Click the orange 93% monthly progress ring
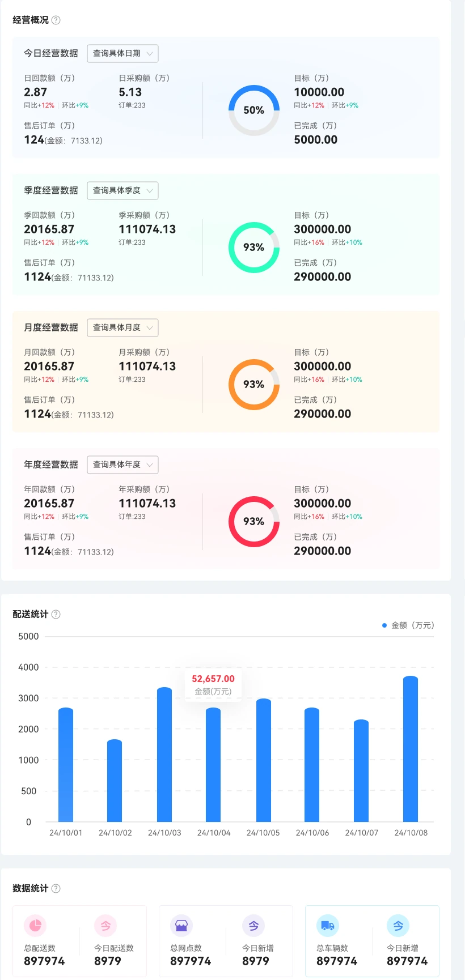The image size is (465, 980). [x=254, y=385]
